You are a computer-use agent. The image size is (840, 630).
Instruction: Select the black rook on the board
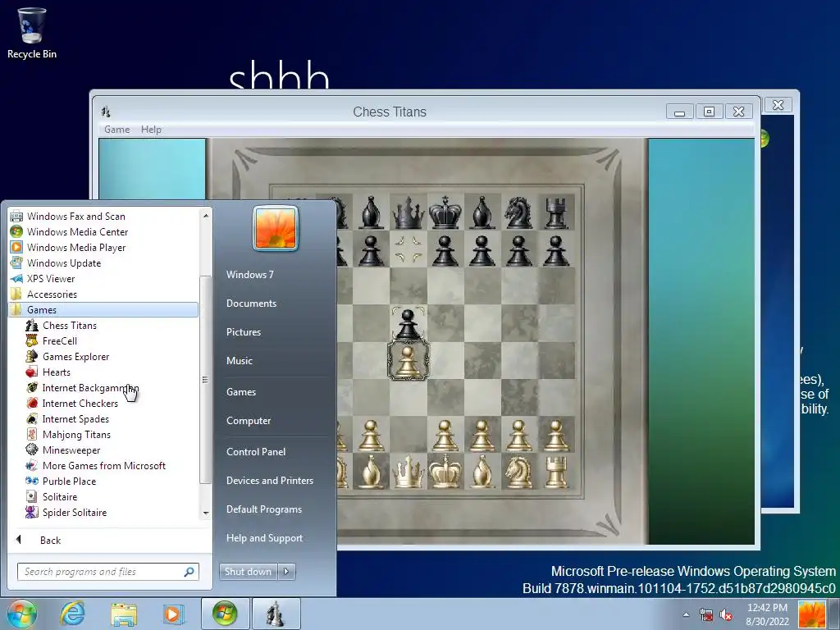tap(555, 212)
